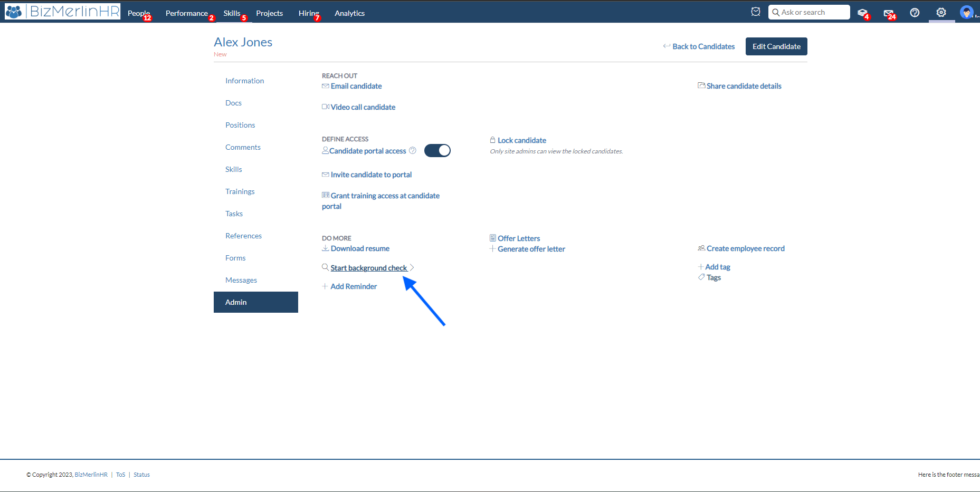Image resolution: width=980 pixels, height=492 pixels.
Task: Click the Download resume link
Action: click(x=360, y=248)
